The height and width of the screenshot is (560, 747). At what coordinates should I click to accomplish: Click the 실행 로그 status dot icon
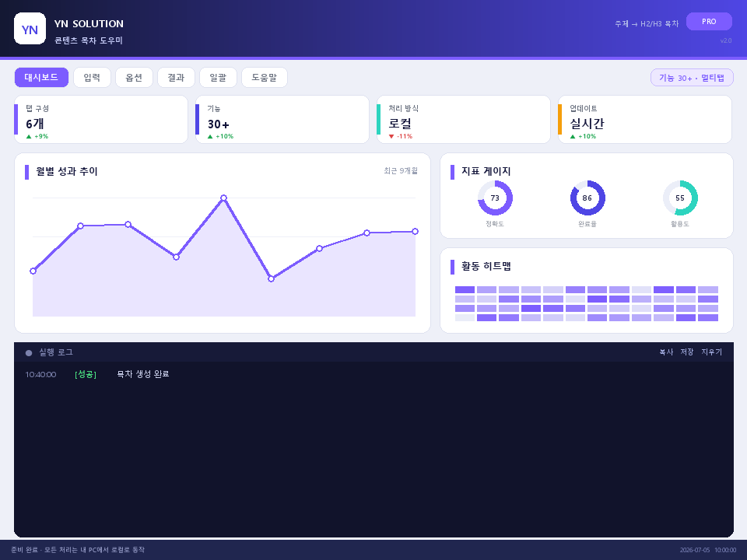tap(29, 353)
